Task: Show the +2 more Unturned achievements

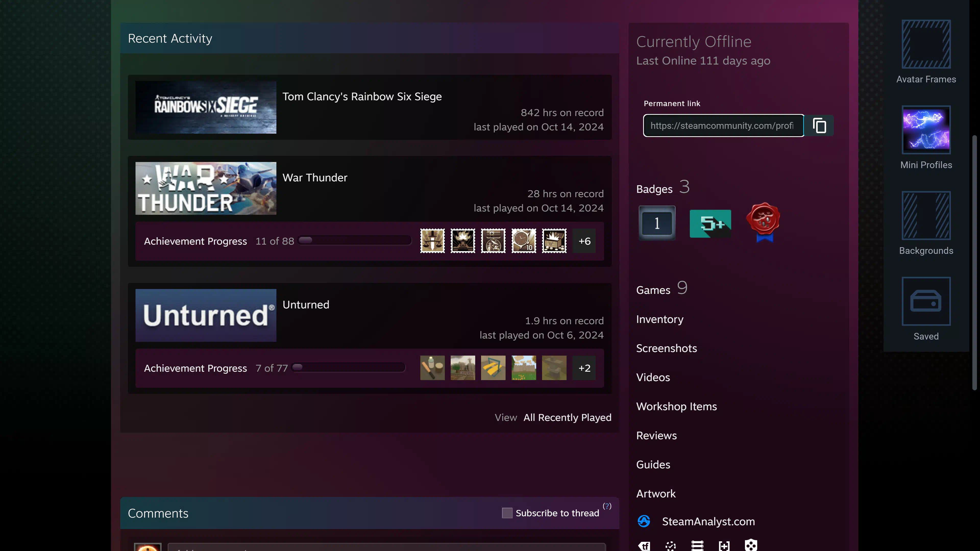Action: 584,368
